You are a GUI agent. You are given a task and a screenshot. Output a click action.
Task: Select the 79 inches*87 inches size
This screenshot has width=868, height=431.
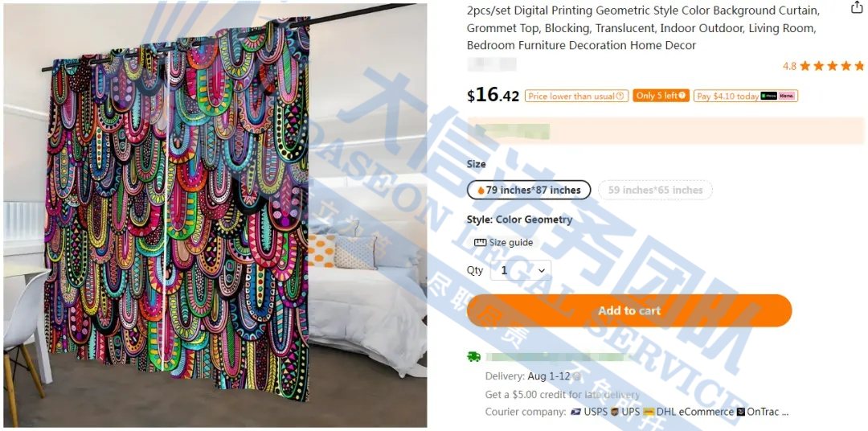tap(529, 190)
